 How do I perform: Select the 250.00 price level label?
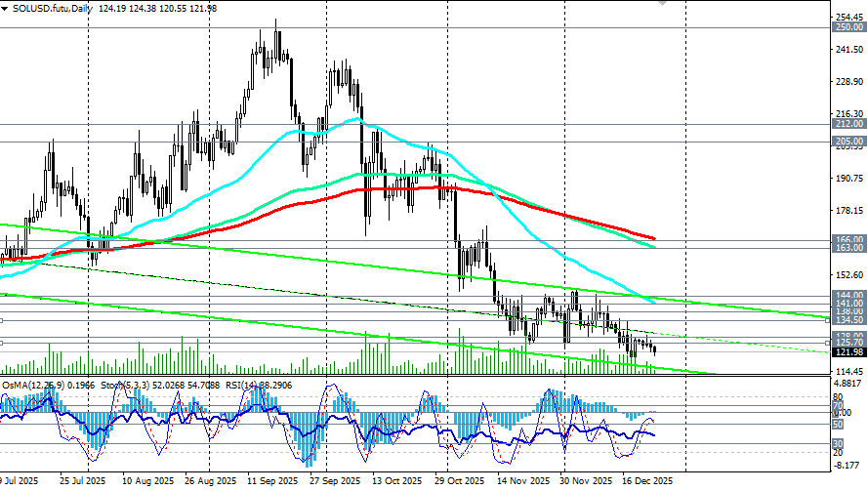pyautogui.click(x=848, y=28)
